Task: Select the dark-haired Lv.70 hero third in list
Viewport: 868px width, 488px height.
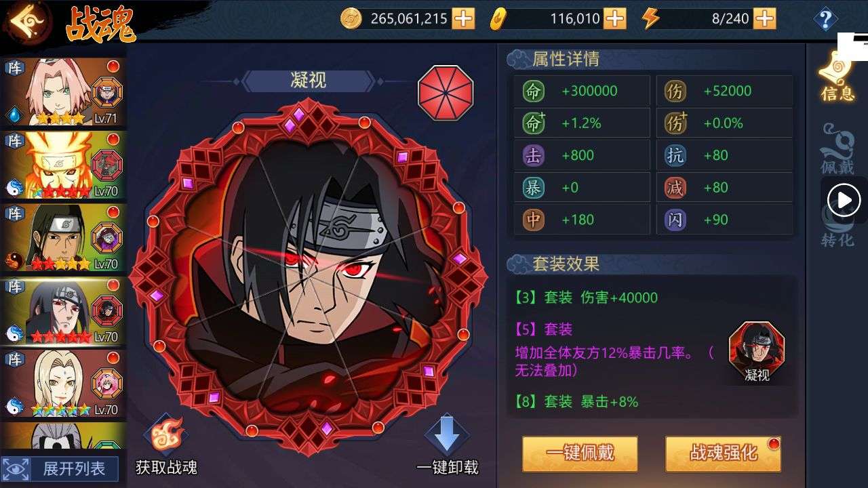Action: pyautogui.click(x=63, y=238)
